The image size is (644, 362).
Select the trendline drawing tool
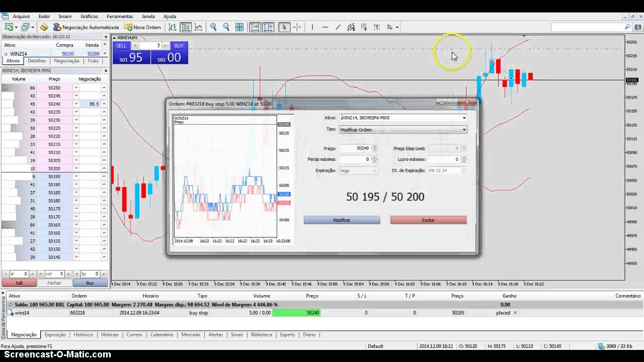click(338, 27)
